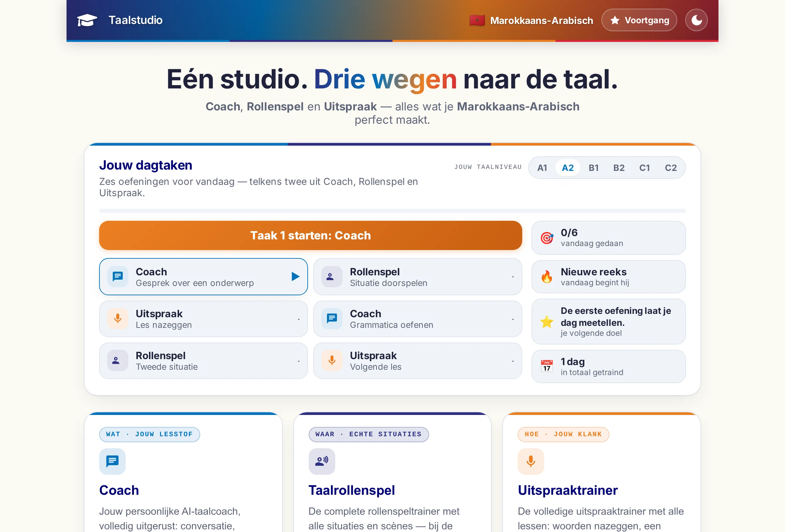
Task: Open the Voortgang progress button
Action: (639, 20)
